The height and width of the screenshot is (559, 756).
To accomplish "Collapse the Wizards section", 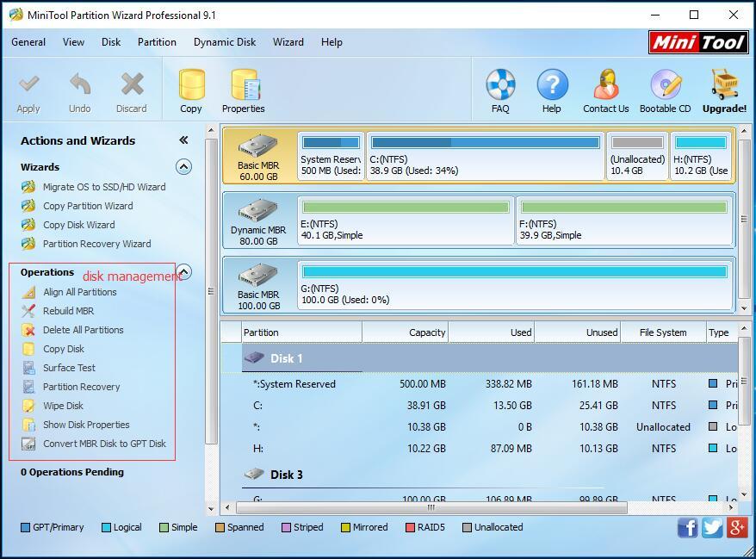I will [x=183, y=167].
